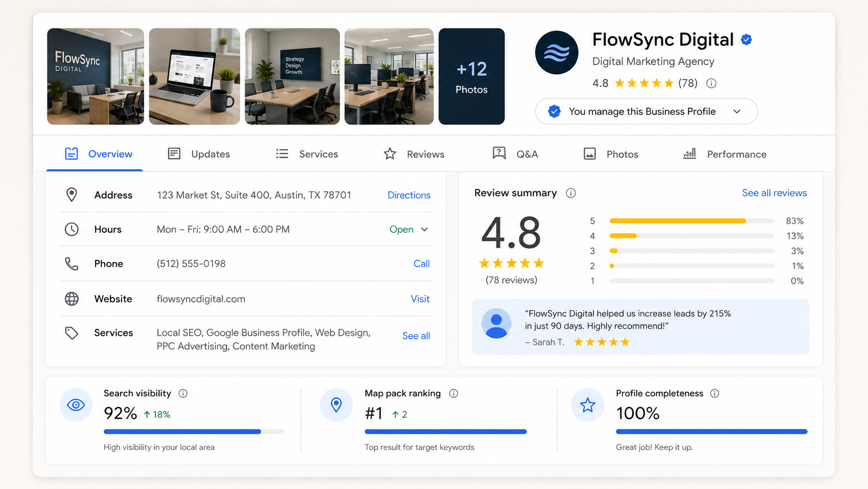Click the clock icon in Hours row
The height and width of the screenshot is (489, 868).
coord(72,229)
